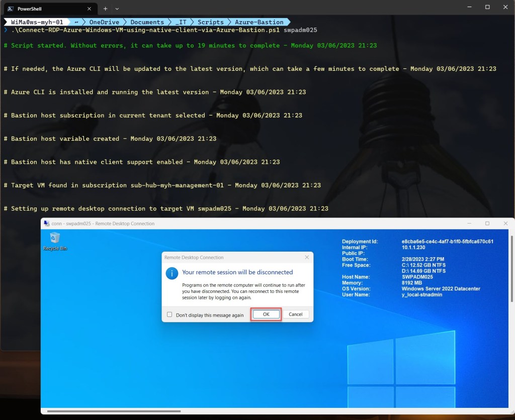Close the Windows Terminal window
Viewport: 515px width, 420px height.
[505, 7]
